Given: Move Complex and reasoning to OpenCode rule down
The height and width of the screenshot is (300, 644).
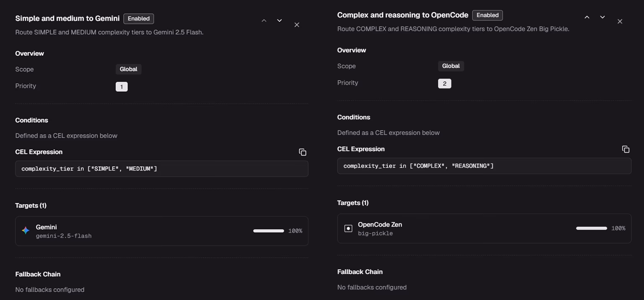Looking at the screenshot, I should point(602,17).
